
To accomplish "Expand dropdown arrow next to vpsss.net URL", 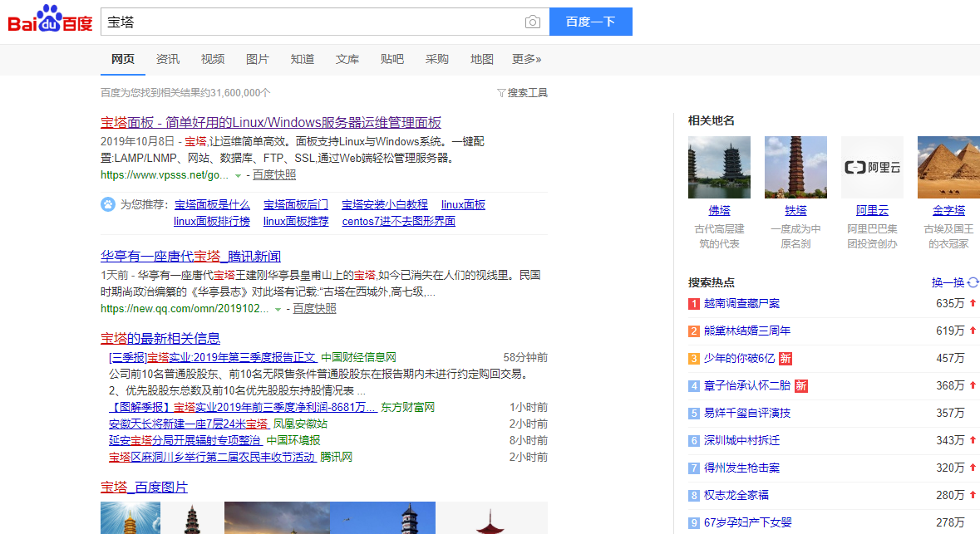I will pyautogui.click(x=238, y=176).
